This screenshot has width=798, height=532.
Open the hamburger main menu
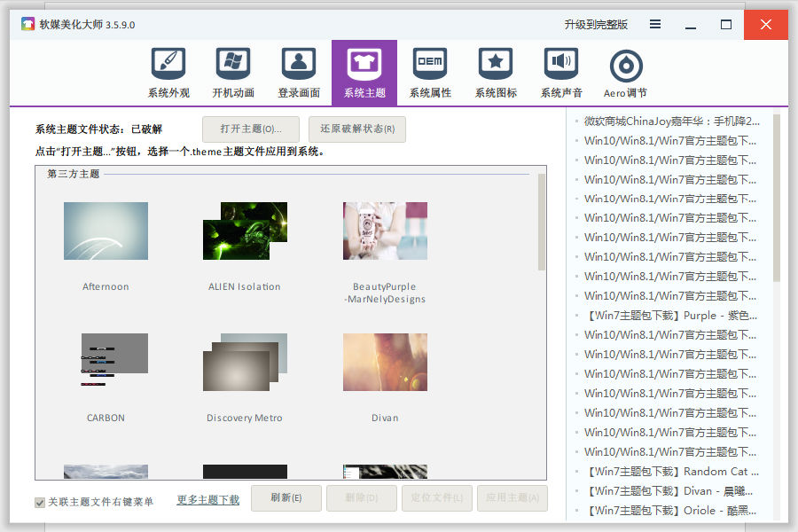tap(655, 24)
